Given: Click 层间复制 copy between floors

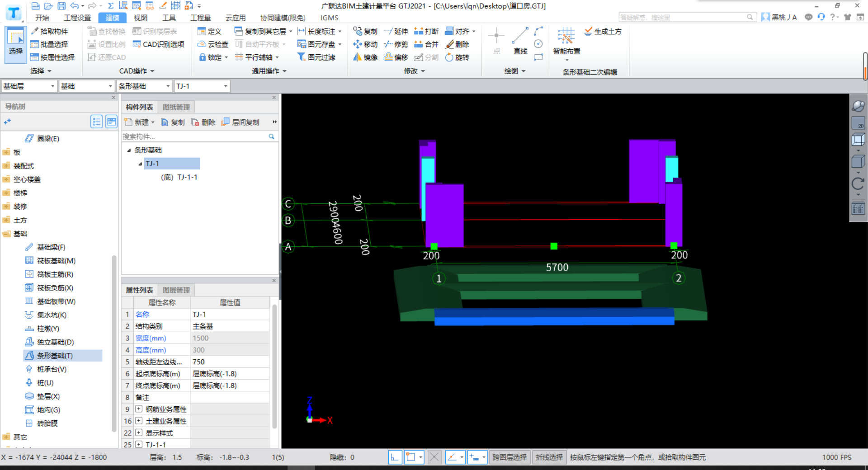Looking at the screenshot, I should (240, 122).
